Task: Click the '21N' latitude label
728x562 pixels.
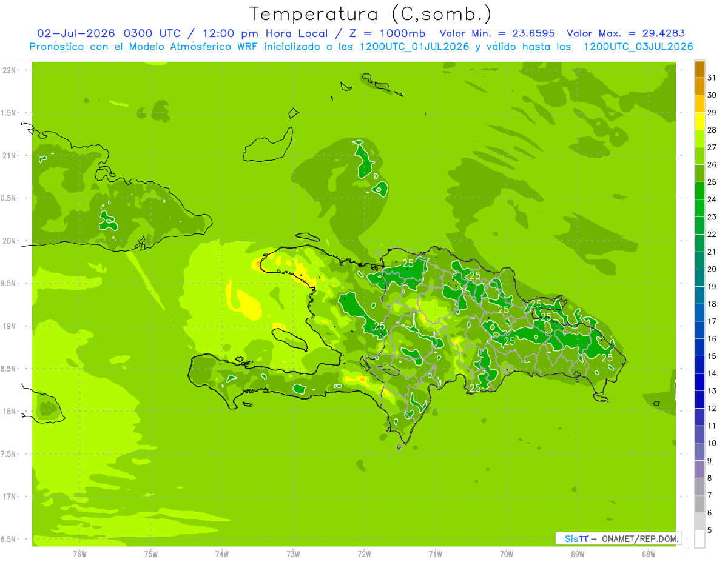Action: point(8,155)
